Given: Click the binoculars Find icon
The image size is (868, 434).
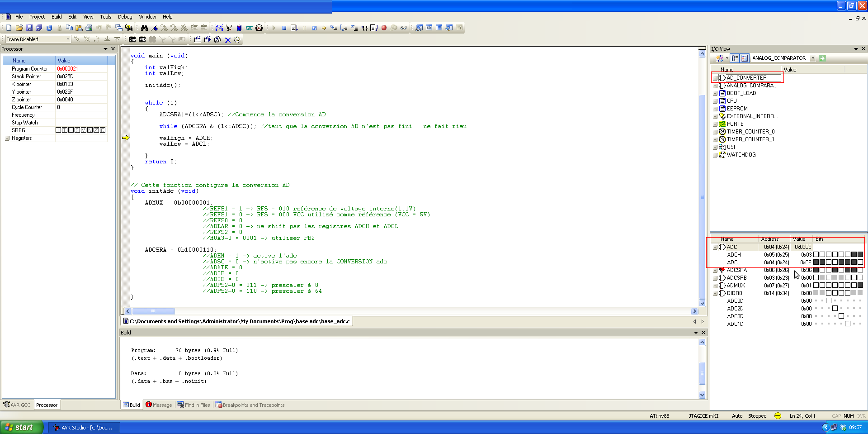Looking at the screenshot, I should pyautogui.click(x=144, y=28).
